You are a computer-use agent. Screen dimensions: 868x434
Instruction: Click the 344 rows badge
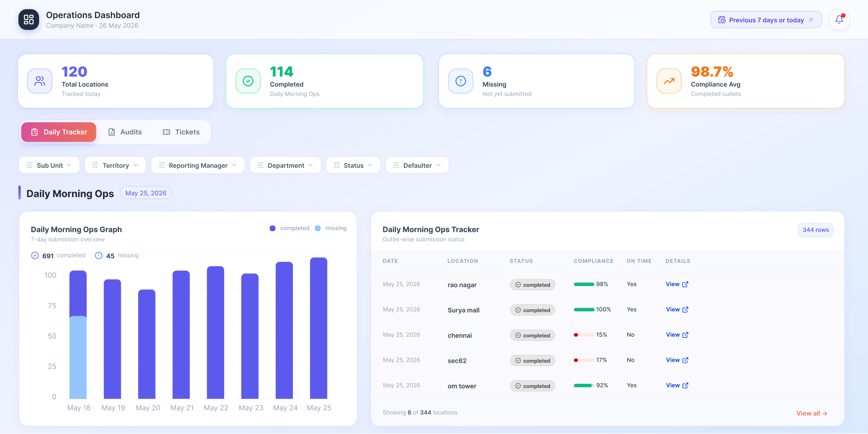tap(816, 230)
